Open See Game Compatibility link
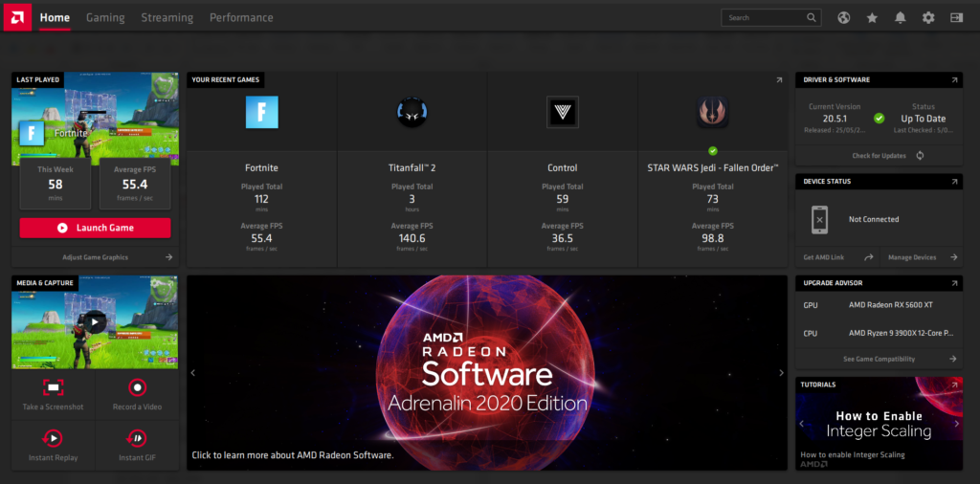The width and height of the screenshot is (980, 484). click(x=879, y=359)
